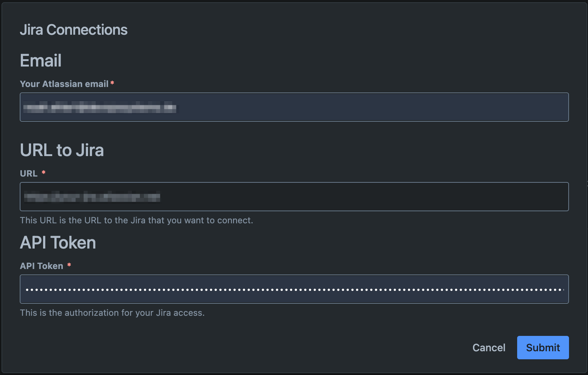Click the required asterisk beside API Token label
Viewport: 588px width, 375px height.
pos(69,265)
